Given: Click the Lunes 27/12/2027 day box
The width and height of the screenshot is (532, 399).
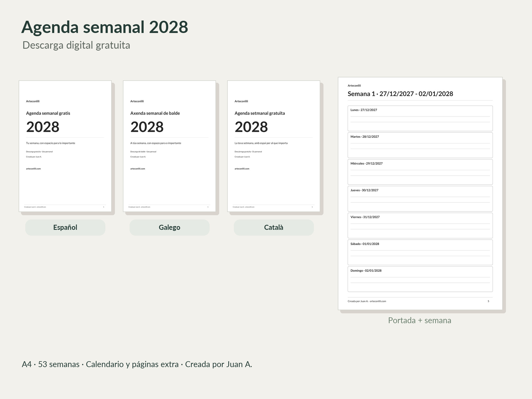Looking at the screenshot, I should coord(420,118).
